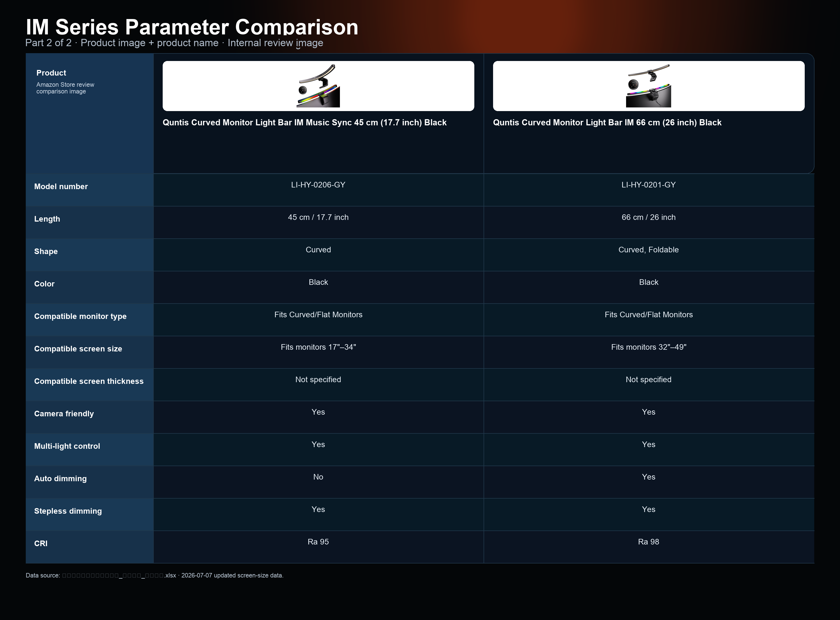Select model value 'LI-HY-0206-GY'

[318, 185]
